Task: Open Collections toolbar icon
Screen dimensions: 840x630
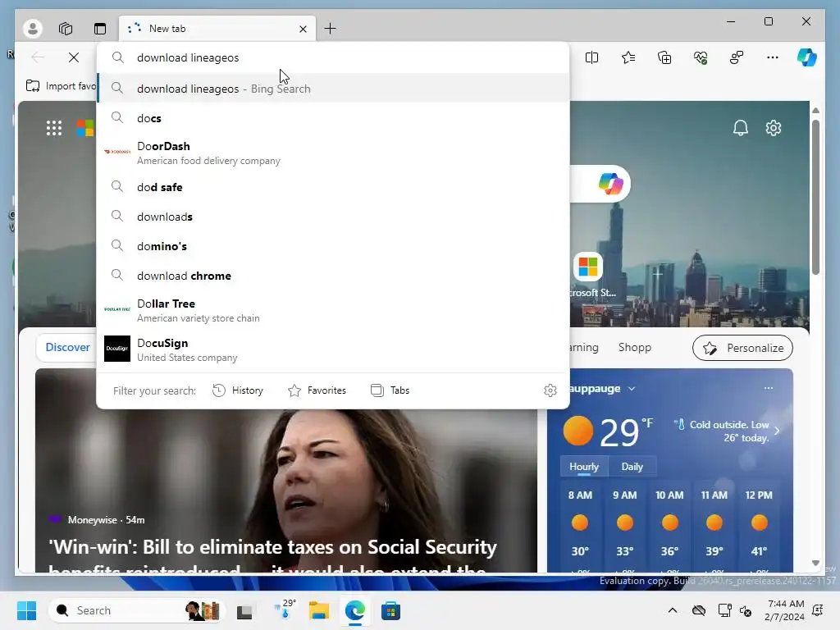Action: click(x=664, y=57)
